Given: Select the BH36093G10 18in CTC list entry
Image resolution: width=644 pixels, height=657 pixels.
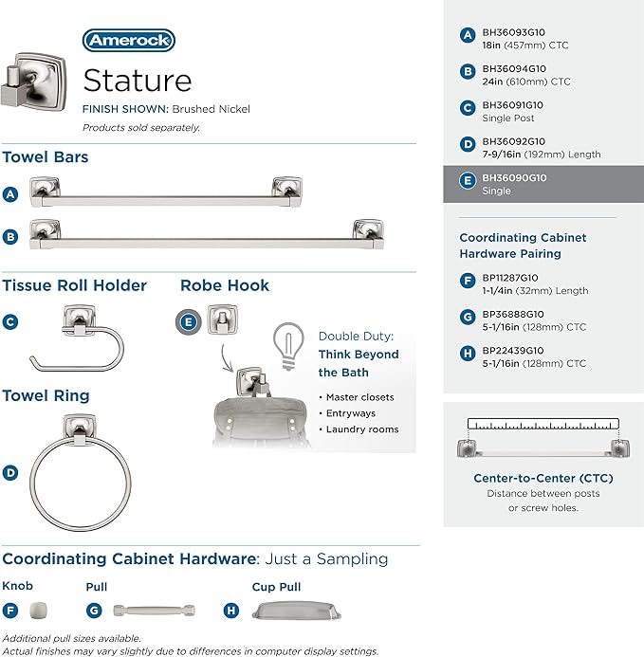Looking at the screenshot, I should 514,39.
